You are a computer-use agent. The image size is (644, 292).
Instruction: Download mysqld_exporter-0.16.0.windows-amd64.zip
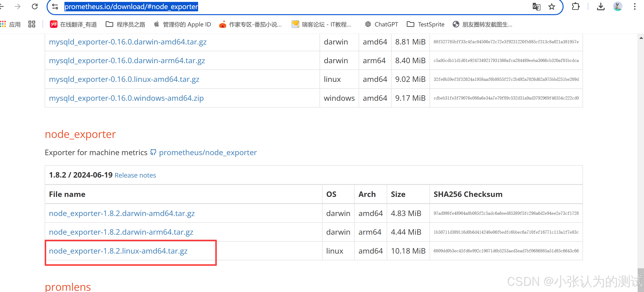[x=126, y=98]
